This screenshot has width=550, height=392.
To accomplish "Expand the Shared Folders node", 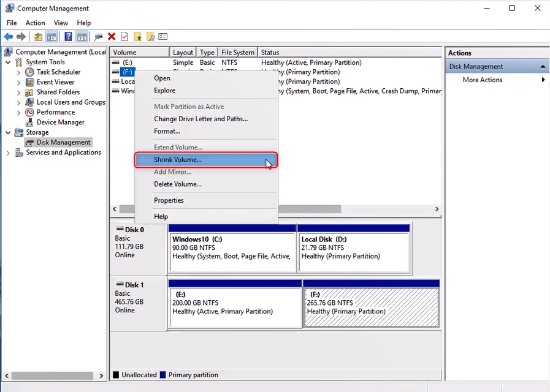I will [x=18, y=92].
